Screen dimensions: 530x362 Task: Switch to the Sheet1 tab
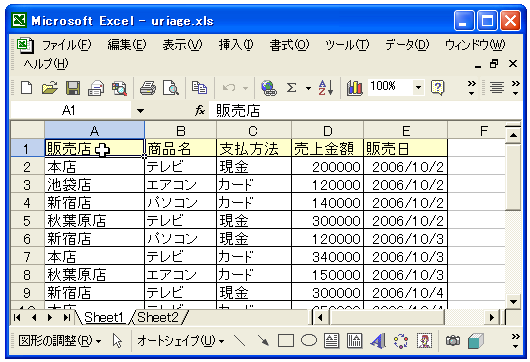point(103,317)
